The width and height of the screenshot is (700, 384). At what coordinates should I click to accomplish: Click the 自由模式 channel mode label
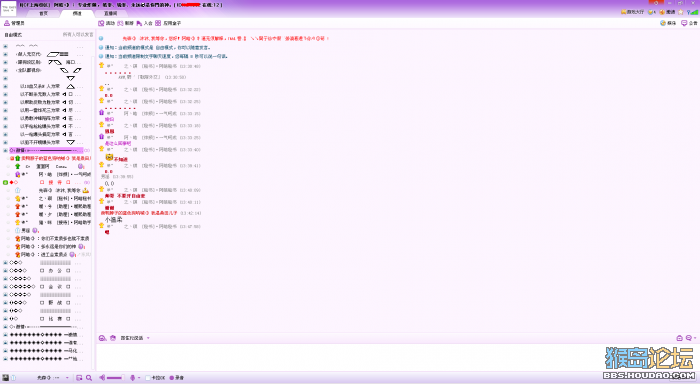point(13,35)
